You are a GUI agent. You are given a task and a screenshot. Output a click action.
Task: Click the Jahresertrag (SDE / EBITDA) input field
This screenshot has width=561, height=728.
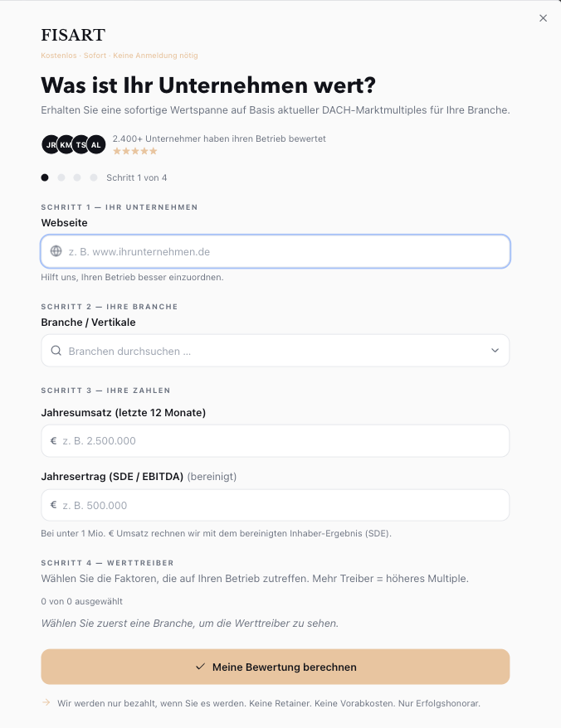click(276, 505)
